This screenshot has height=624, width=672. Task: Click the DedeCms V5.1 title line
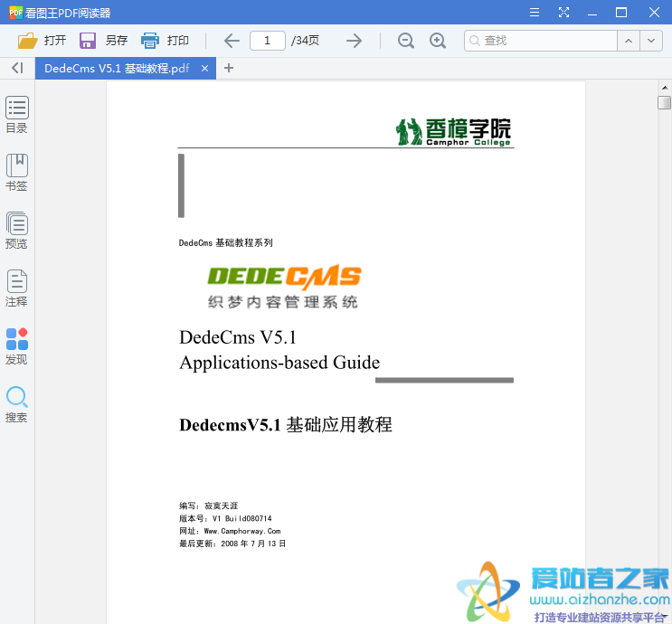(238, 337)
